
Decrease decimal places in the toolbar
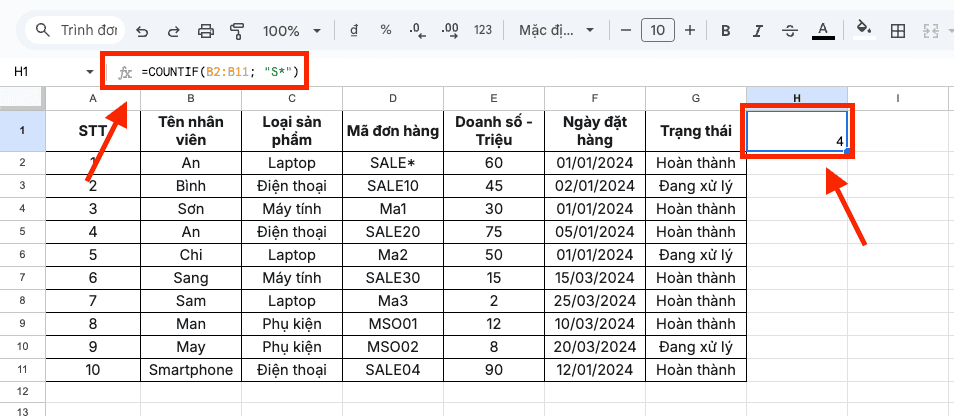[417, 30]
